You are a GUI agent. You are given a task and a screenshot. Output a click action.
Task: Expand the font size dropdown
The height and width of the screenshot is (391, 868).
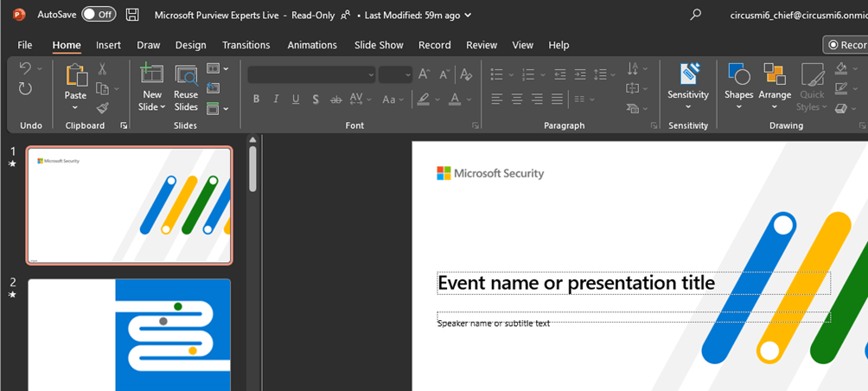click(x=407, y=75)
